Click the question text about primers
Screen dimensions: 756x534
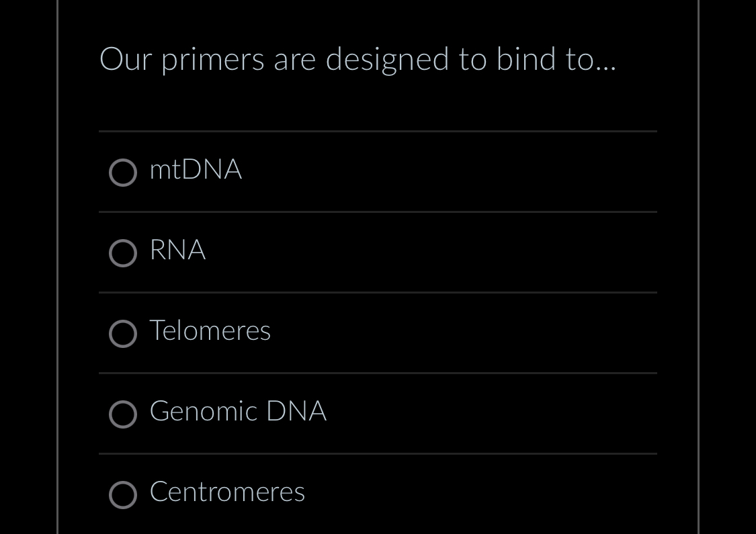coord(358,59)
